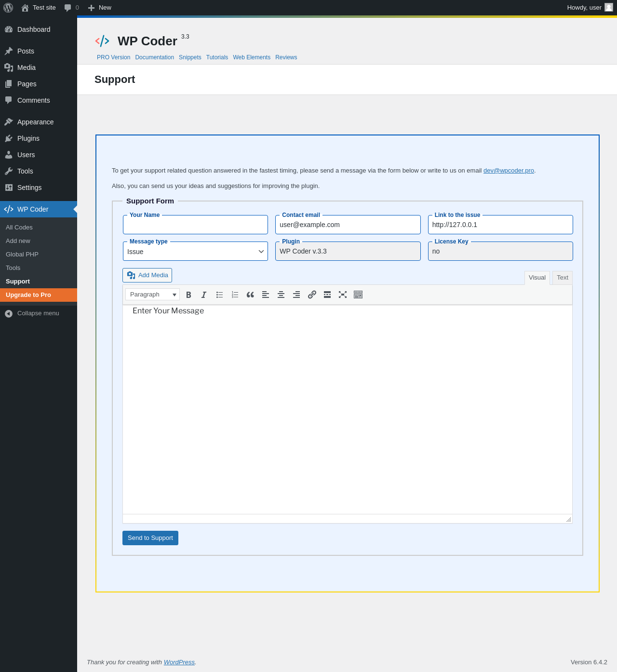Open the New content menu
The height and width of the screenshot is (672, 617).
(99, 8)
